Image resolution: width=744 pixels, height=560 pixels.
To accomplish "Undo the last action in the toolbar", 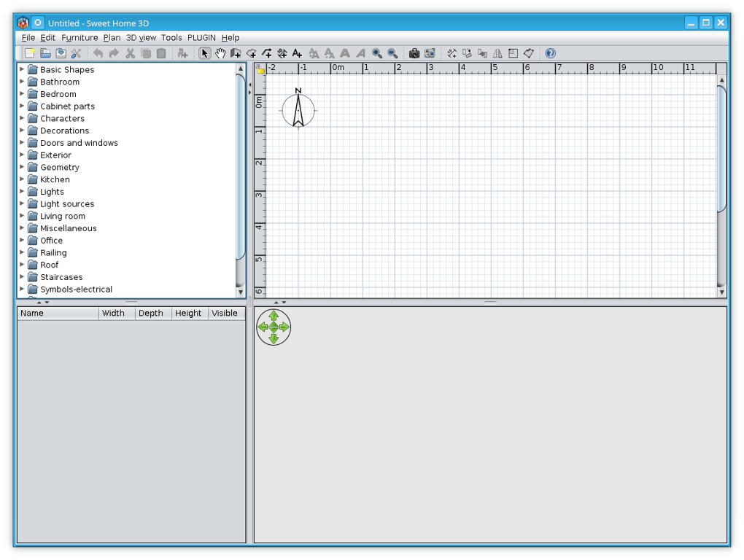I will point(98,53).
